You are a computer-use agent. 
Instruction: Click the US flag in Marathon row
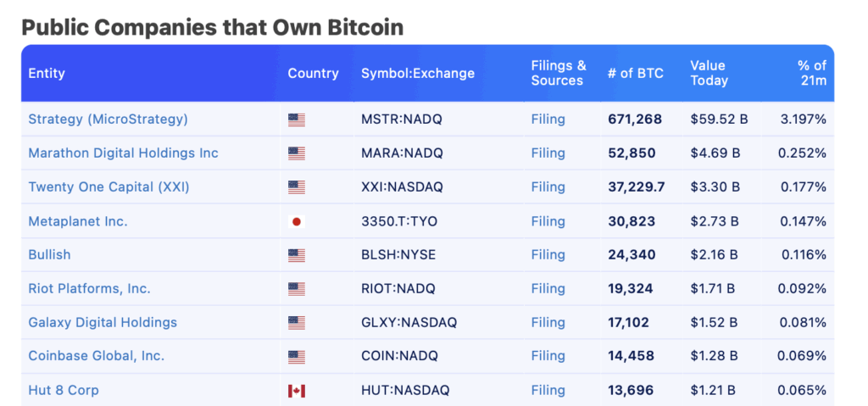point(296,153)
